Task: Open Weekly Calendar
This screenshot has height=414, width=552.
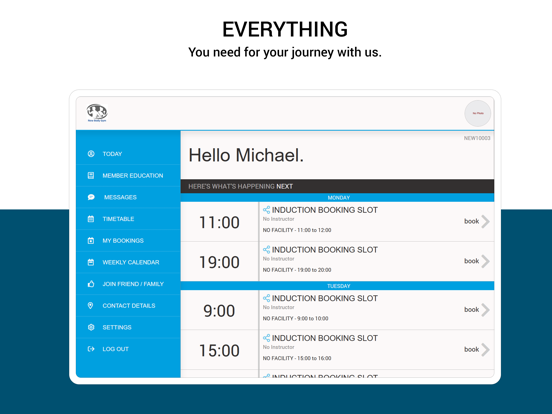Action: [128, 262]
